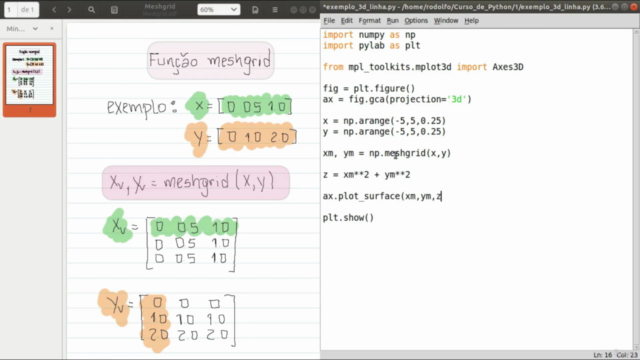Image resolution: width=640 pixels, height=360 pixels.
Task: Open the File menu in IDLE
Action: coord(329,20)
